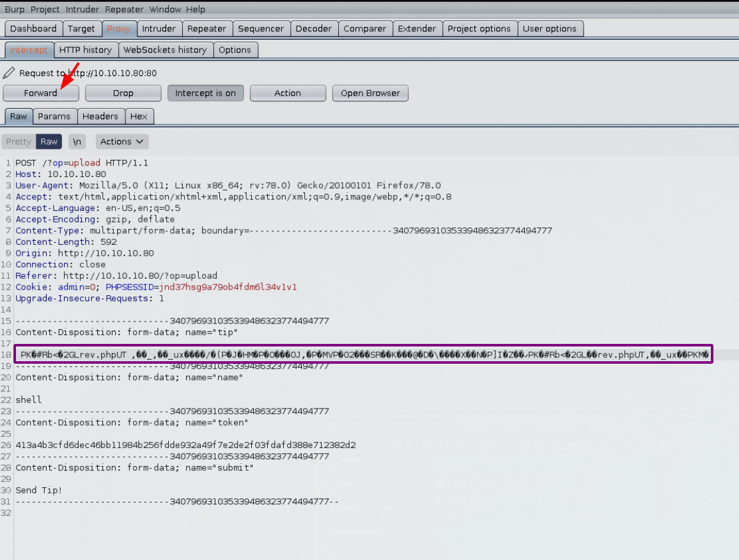The image size is (739, 560).
Task: Click the 'shell' form value line
Action: coord(29,400)
